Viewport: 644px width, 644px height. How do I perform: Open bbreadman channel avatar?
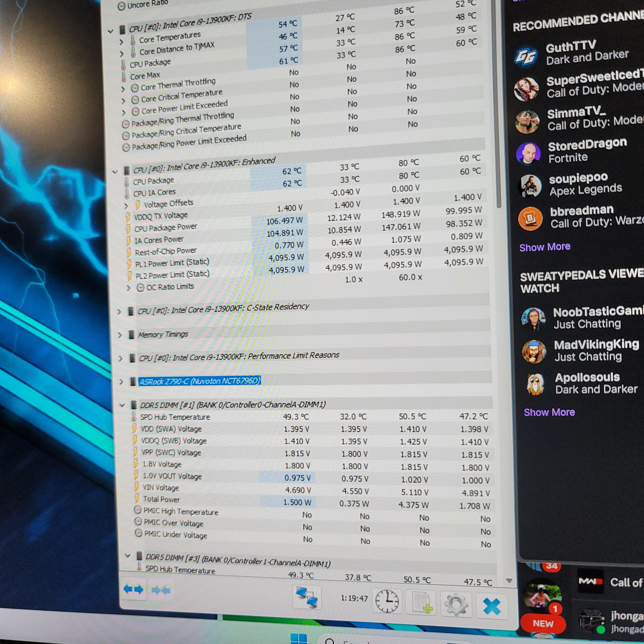pos(530,219)
